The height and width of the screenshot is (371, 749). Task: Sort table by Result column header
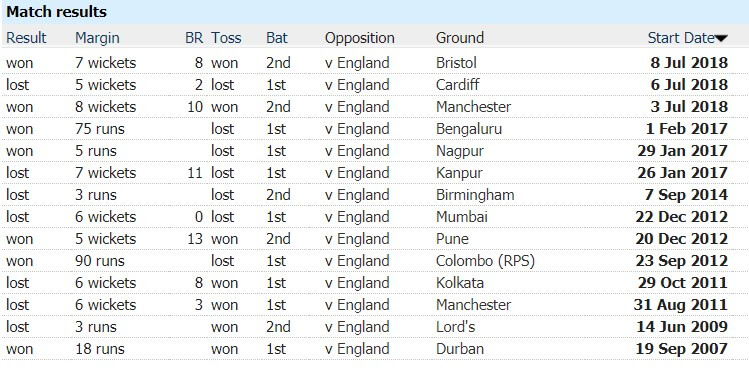(x=26, y=38)
